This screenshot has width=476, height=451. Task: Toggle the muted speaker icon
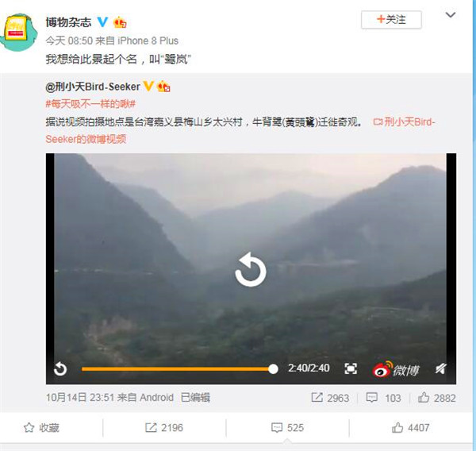[441, 368]
